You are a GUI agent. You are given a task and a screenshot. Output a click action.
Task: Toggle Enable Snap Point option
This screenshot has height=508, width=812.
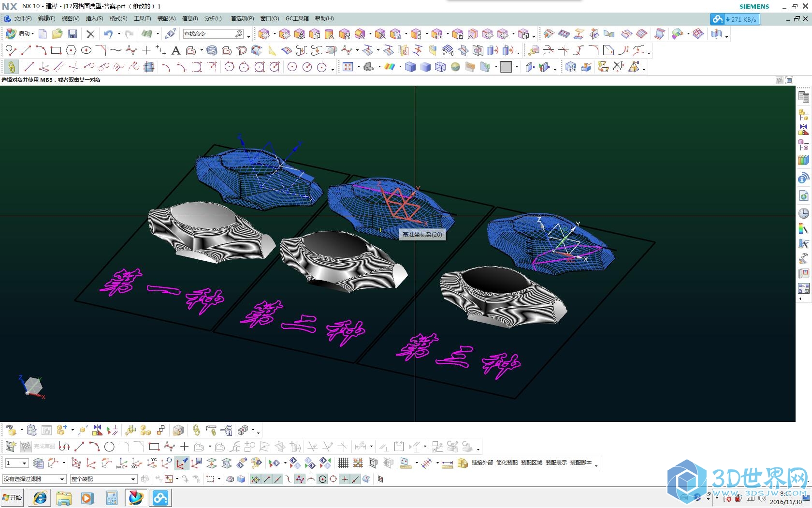coord(255,479)
